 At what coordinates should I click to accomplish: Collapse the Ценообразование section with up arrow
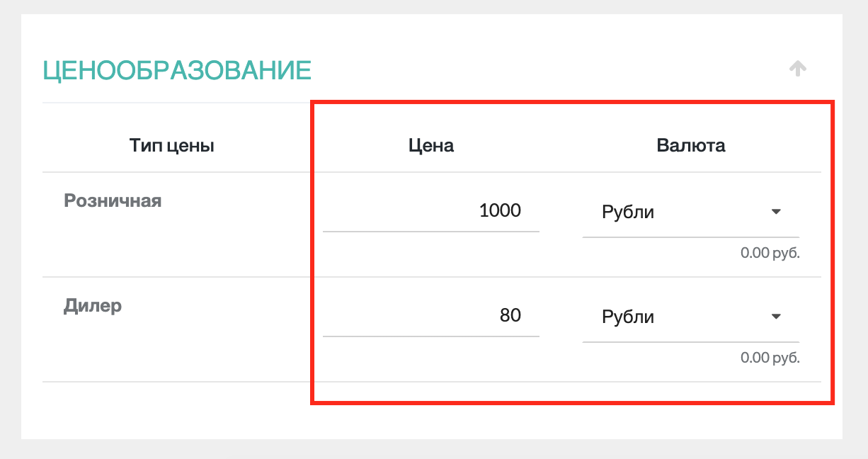(798, 69)
